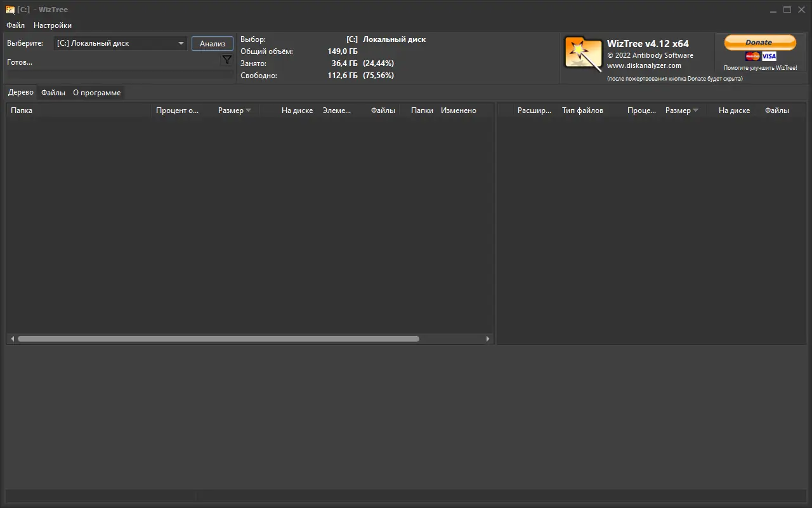Minimize the WizTree window
Viewport: 812px width, 508px height.
(773, 10)
